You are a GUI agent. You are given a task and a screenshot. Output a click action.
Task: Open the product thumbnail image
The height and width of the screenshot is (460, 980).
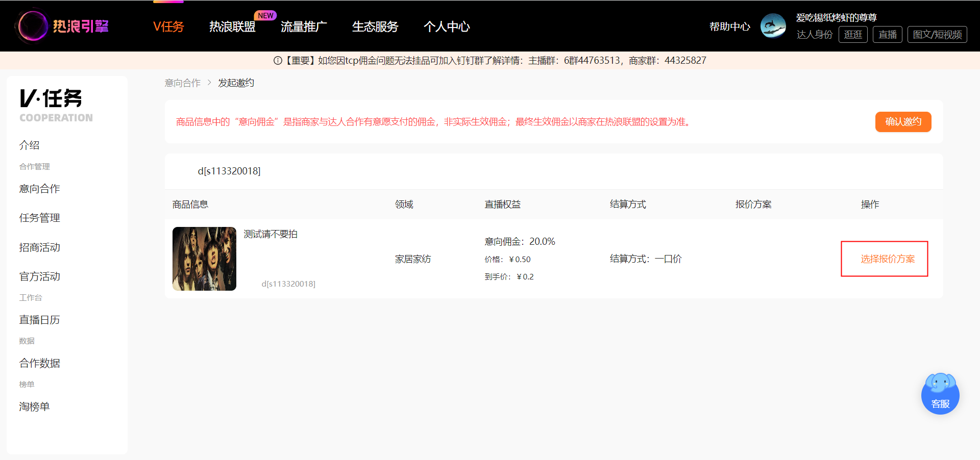204,259
